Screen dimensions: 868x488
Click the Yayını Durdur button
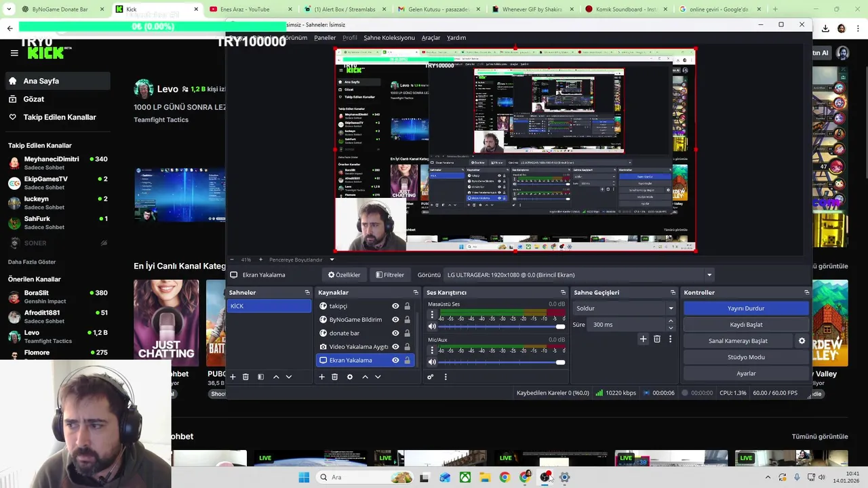coord(746,308)
